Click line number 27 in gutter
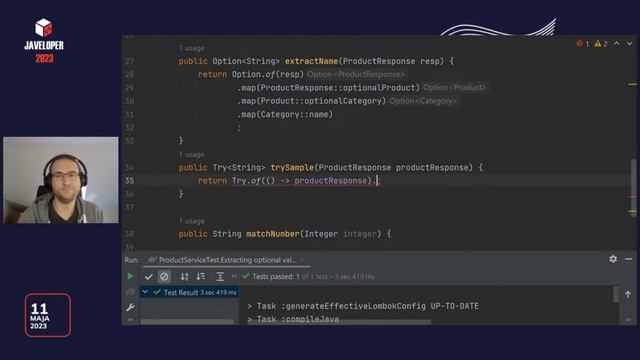This screenshot has height=360, width=640. coord(129,61)
